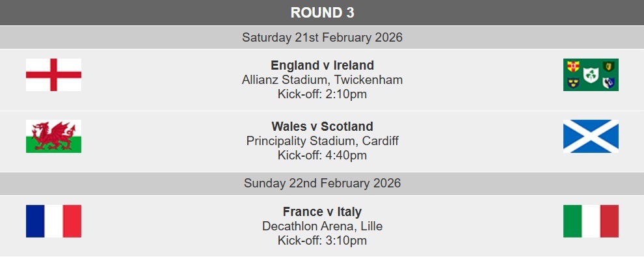This screenshot has width=644, height=257.
Task: Select the Saturday 21st February 2026 date bar
Action: click(322, 37)
